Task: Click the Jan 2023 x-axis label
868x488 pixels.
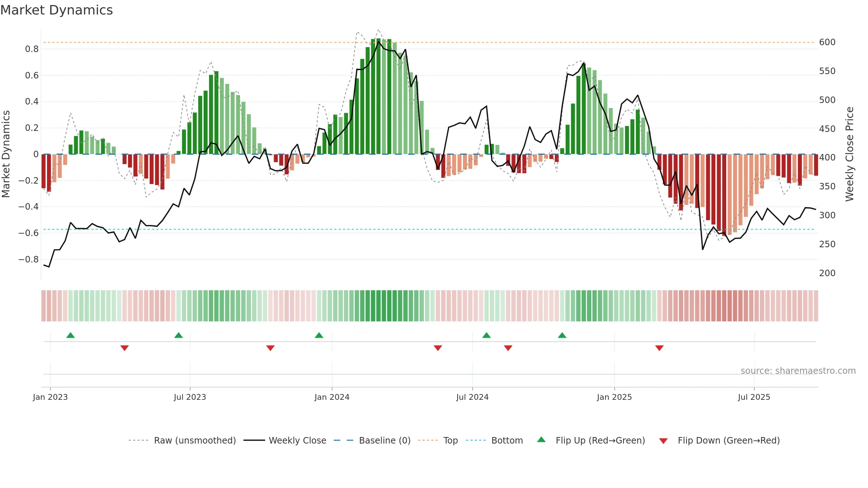Action: pyautogui.click(x=50, y=397)
